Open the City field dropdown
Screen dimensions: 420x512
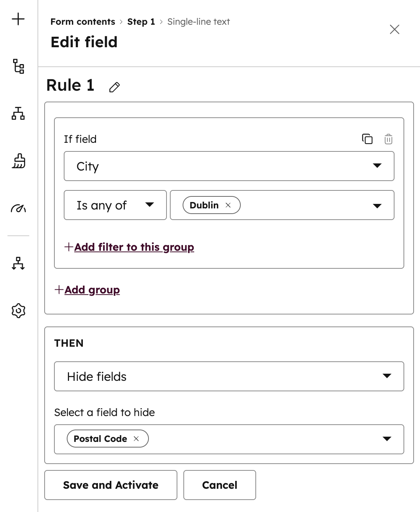tap(378, 166)
